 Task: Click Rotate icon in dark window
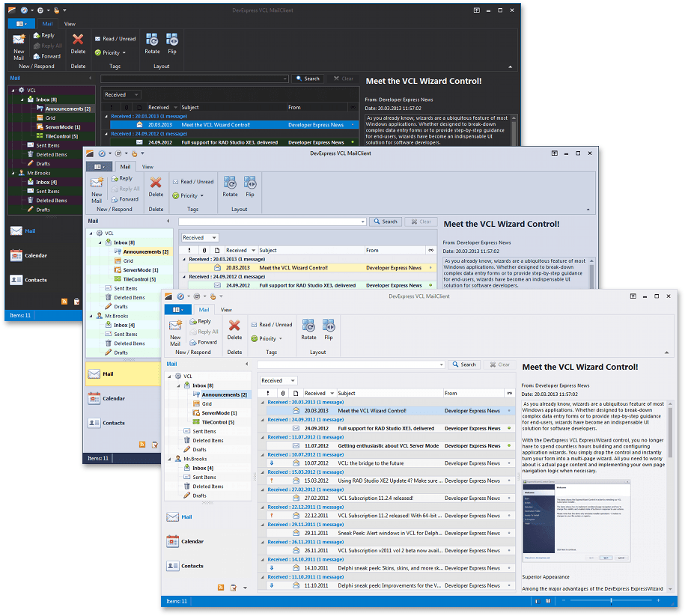tap(152, 40)
